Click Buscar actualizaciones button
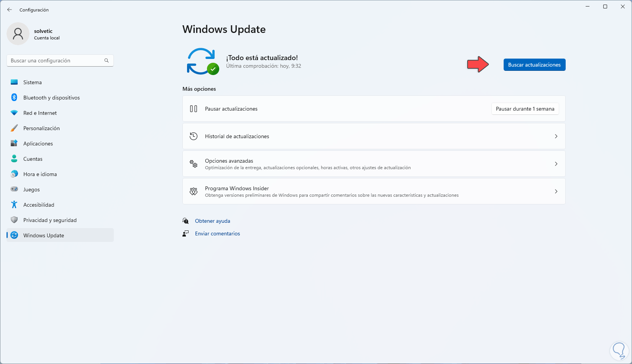 (534, 65)
